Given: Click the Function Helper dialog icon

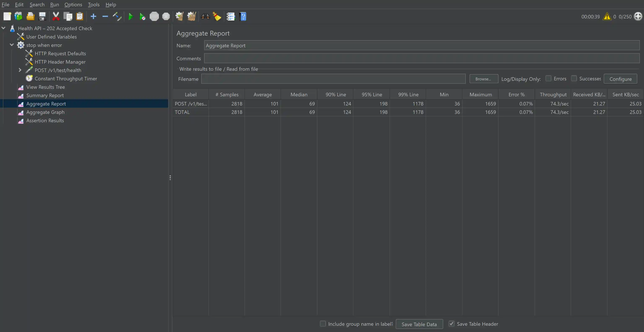Looking at the screenshot, I should (x=230, y=17).
